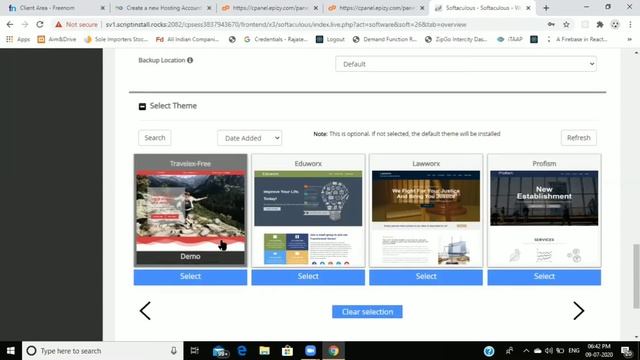
Task: Click the Lawworx theme thumbnail
Action: point(426,217)
